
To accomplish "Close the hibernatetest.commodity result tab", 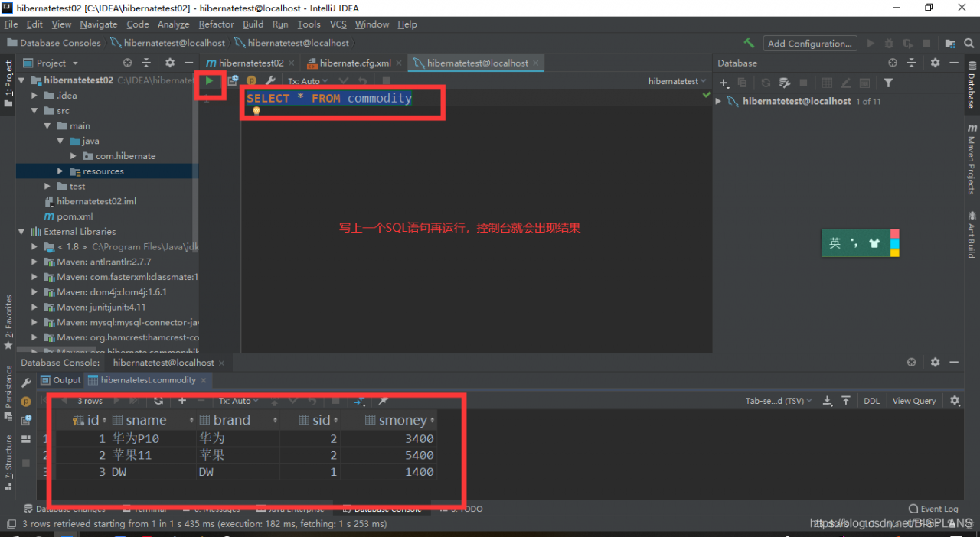I will coord(204,380).
